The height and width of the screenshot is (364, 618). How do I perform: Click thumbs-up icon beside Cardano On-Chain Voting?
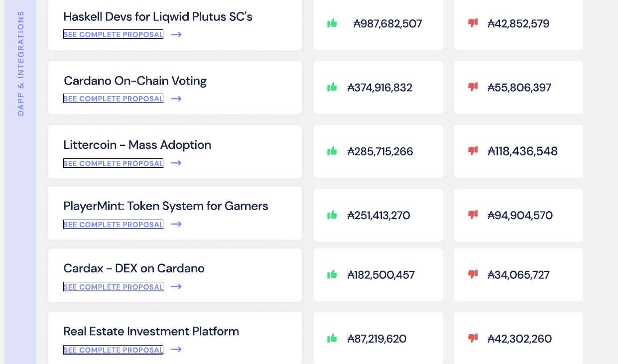[332, 87]
